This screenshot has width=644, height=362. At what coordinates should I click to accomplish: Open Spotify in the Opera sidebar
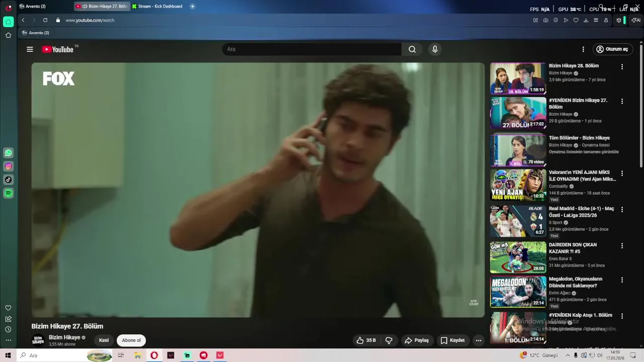coord(9,193)
